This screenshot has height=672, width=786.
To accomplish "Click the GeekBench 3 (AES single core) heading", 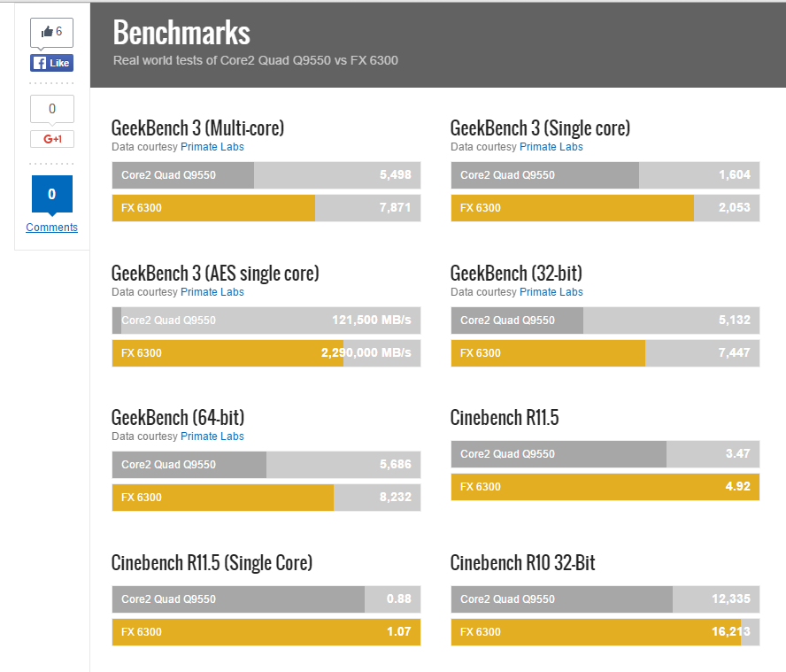I will pos(215,274).
